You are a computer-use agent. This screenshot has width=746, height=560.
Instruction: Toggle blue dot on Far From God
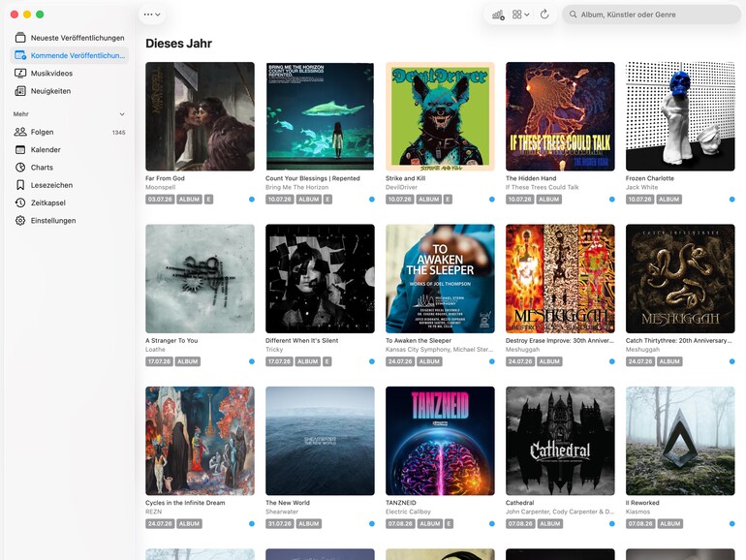coord(252,200)
